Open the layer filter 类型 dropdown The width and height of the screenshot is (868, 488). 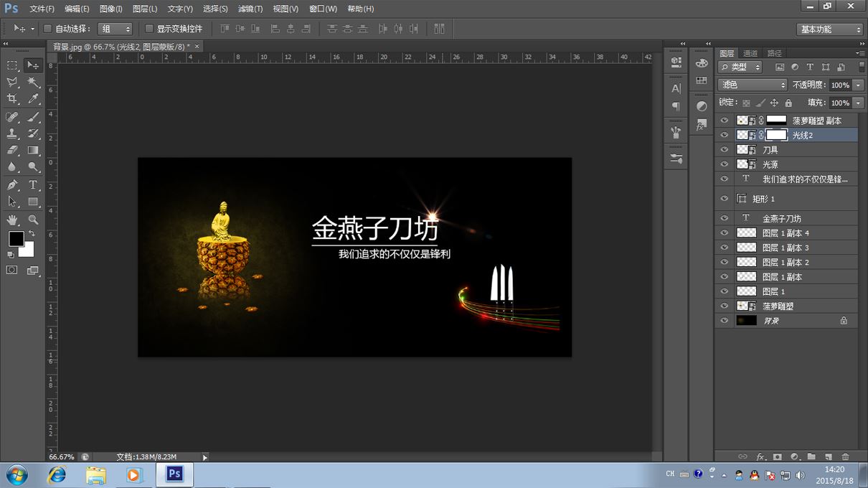click(741, 67)
